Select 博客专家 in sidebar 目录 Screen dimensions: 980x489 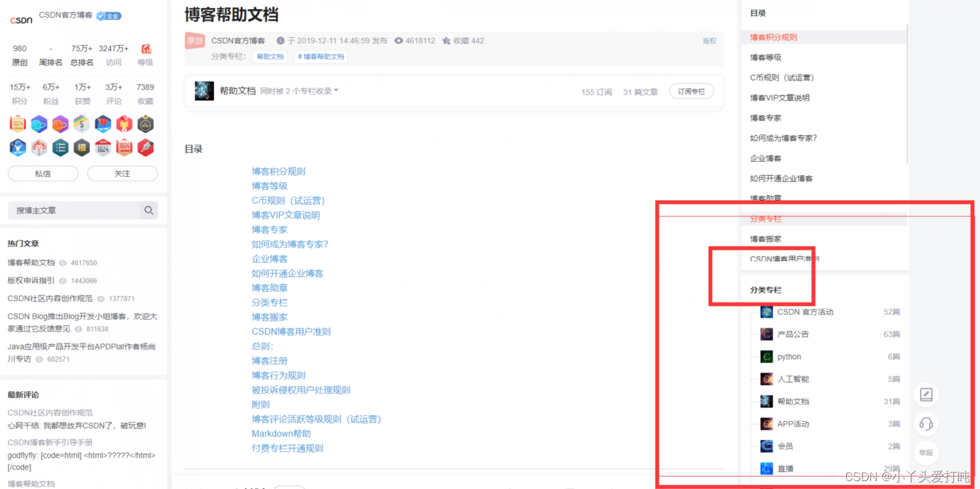[x=765, y=118]
